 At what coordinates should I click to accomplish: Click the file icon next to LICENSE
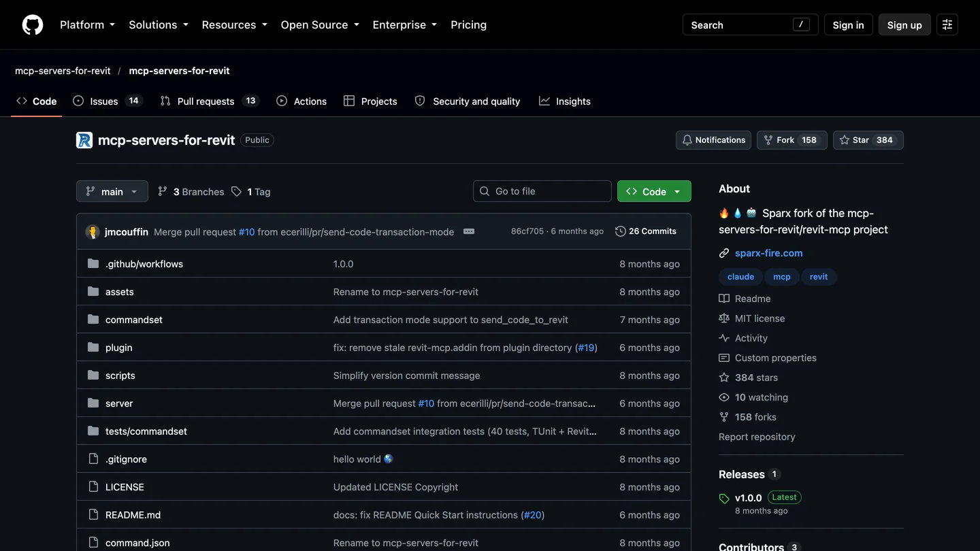click(x=93, y=487)
